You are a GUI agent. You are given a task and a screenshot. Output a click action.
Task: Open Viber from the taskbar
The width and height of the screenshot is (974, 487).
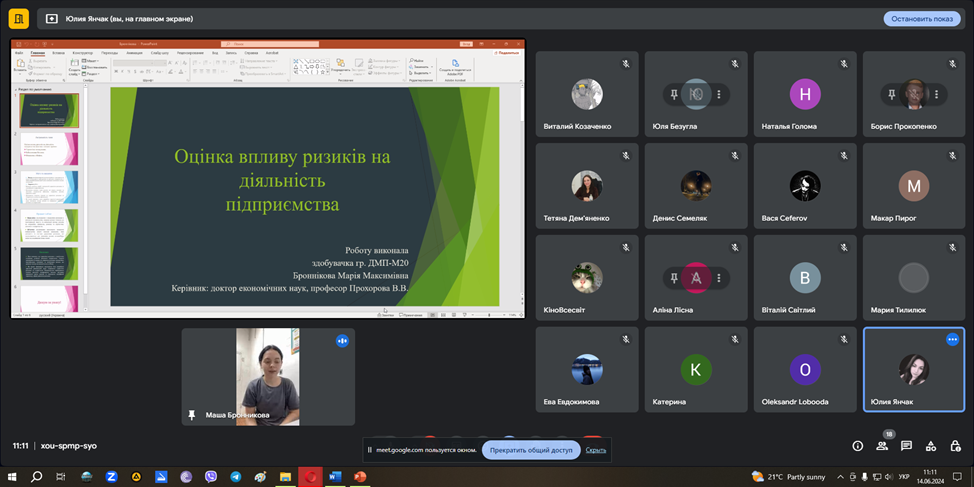point(211,476)
